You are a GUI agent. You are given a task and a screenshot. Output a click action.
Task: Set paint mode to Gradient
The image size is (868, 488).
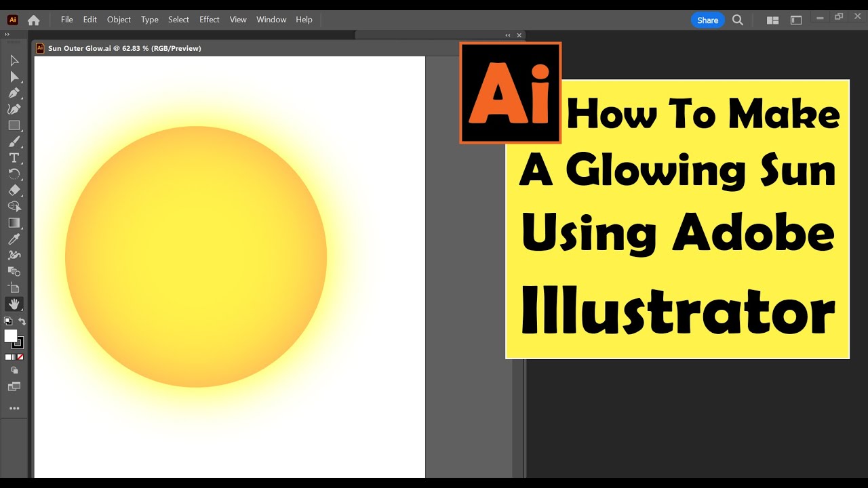tap(14, 357)
